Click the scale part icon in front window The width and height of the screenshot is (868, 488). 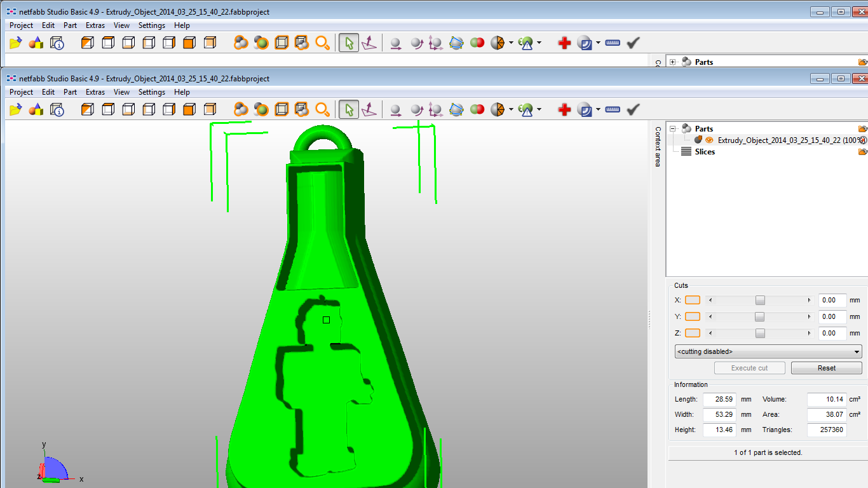[x=436, y=109]
